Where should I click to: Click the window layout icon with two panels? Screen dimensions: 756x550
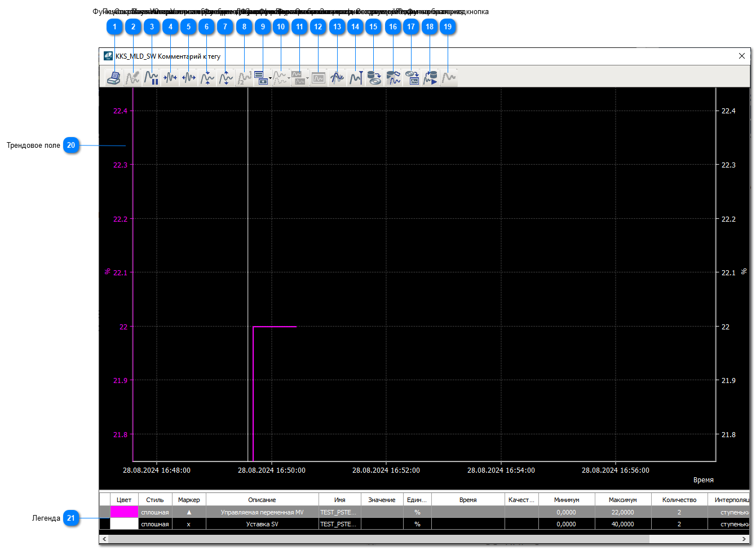click(260, 77)
